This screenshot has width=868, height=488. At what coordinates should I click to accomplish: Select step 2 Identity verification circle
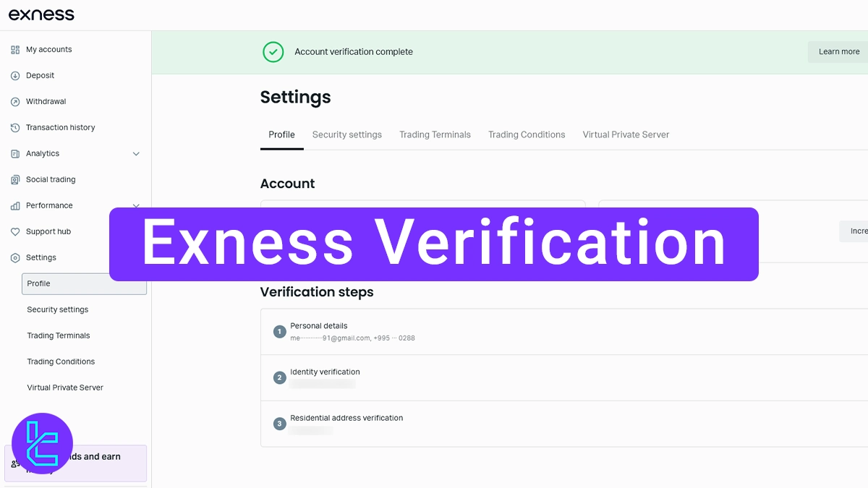click(x=279, y=377)
